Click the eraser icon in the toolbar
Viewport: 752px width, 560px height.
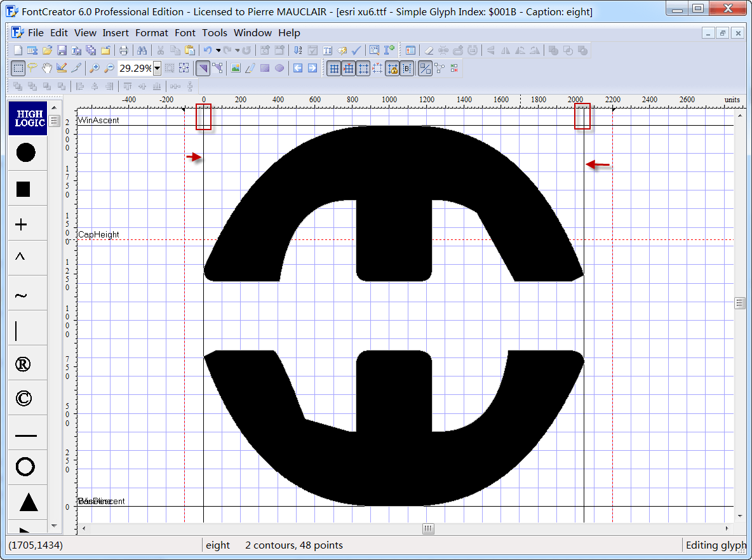pyautogui.click(x=429, y=50)
